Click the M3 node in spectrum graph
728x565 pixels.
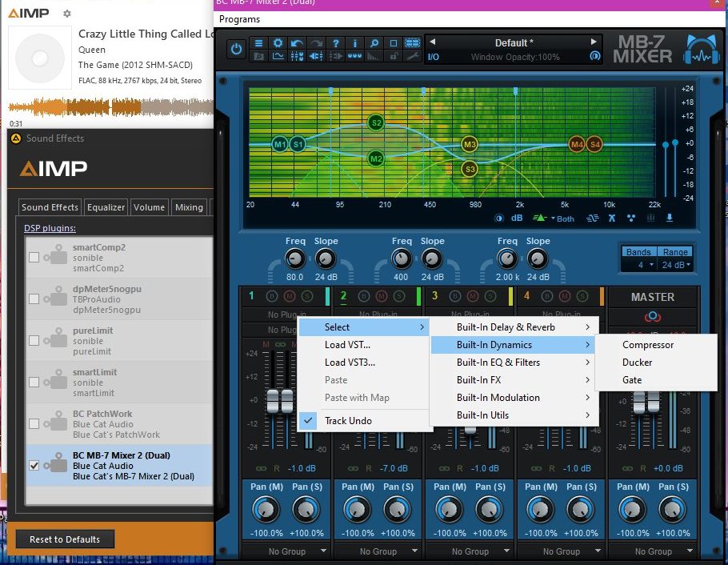(x=470, y=145)
